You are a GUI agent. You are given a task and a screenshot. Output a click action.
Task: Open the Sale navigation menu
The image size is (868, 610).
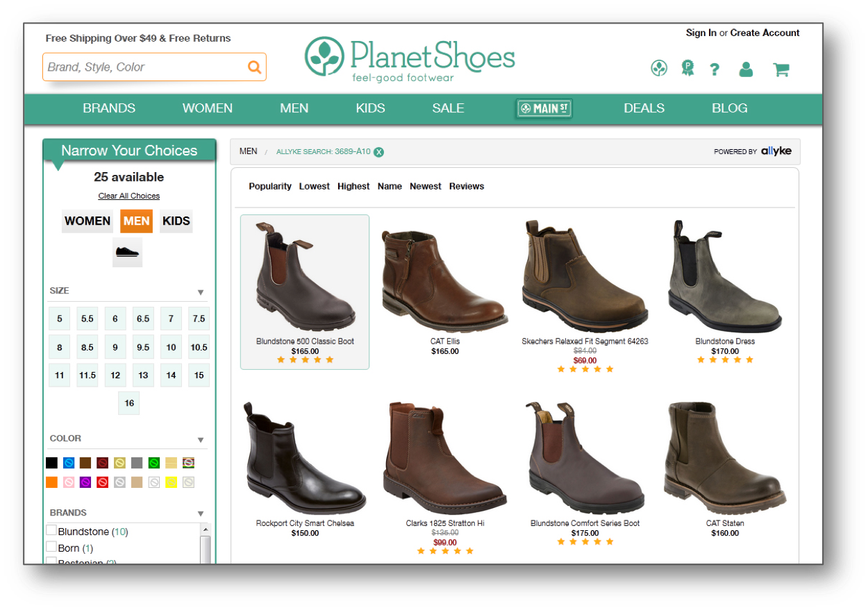448,108
